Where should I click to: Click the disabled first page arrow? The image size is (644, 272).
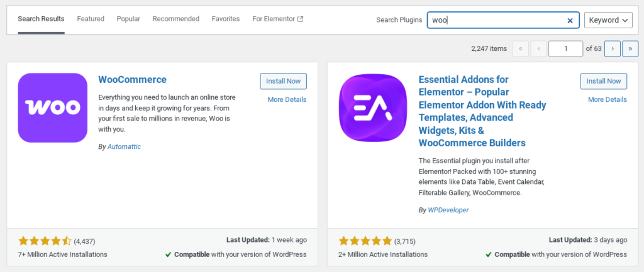521,48
